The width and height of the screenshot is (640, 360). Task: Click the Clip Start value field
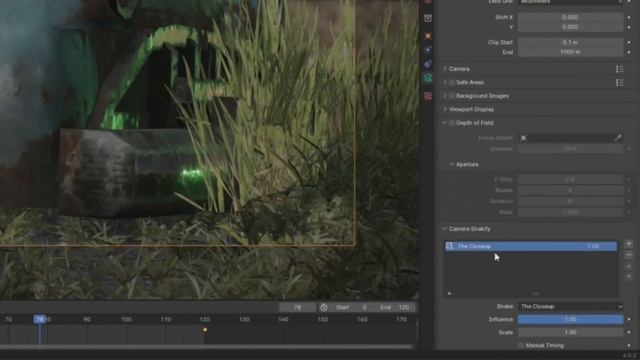[x=571, y=42]
